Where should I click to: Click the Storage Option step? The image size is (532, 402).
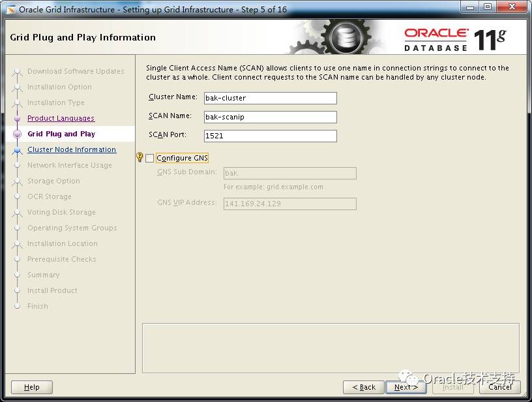(x=53, y=181)
